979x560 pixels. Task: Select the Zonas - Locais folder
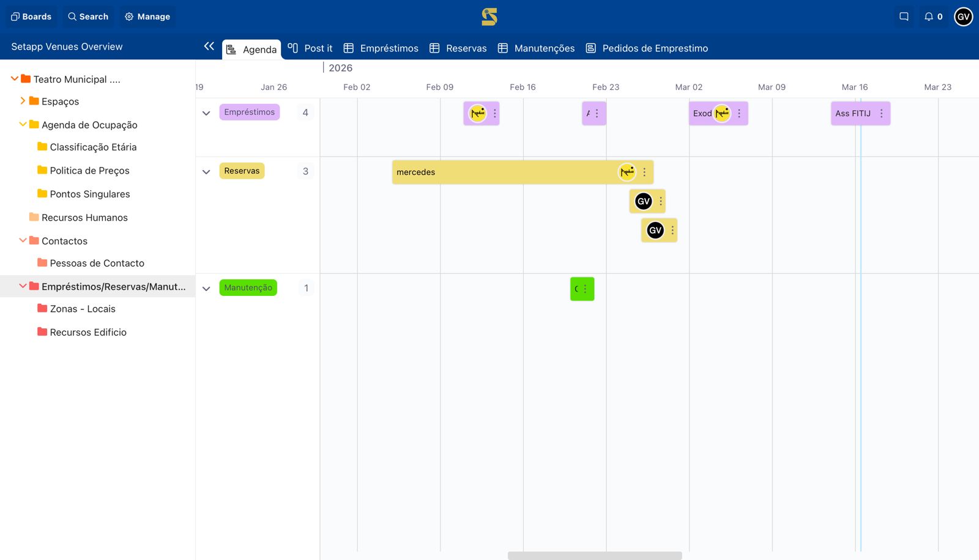(81, 309)
